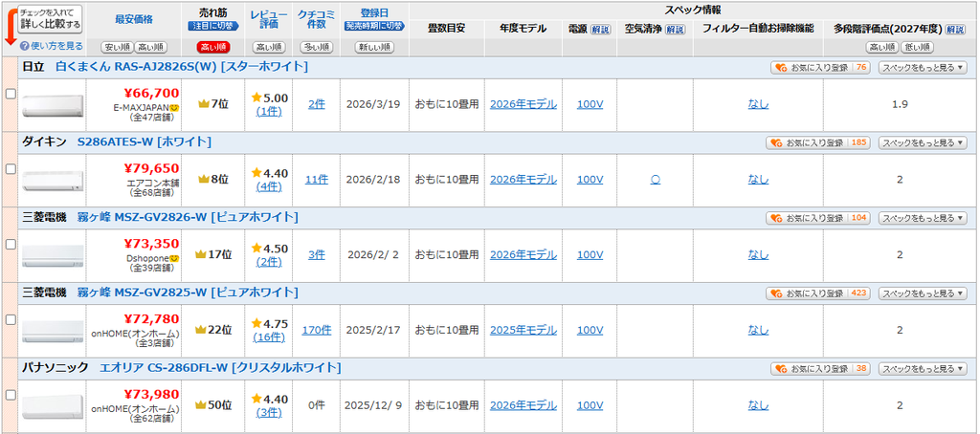The image size is (980, 434).
Task: Expand スペックをもっと見る for MSZ-GV2826-W
Action: click(923, 218)
